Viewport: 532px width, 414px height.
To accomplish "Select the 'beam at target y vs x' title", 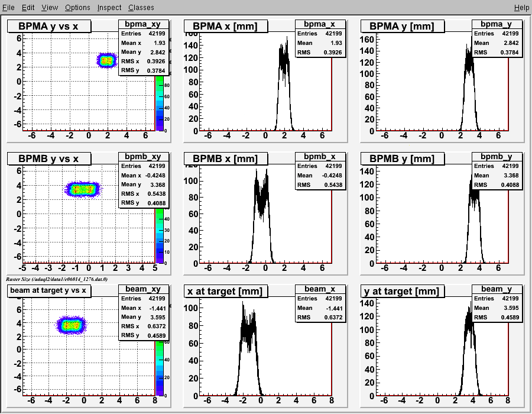I will (49, 291).
